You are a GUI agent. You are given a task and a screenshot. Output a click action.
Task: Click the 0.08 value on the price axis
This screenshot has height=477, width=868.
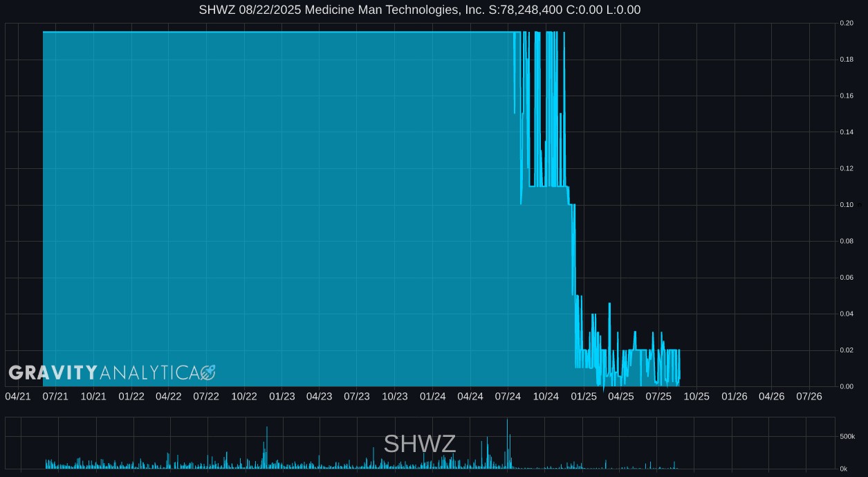(x=847, y=242)
